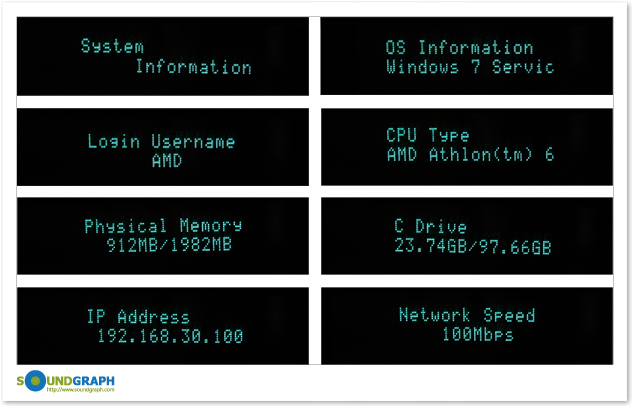Select the 'AMD Athlon(tm) 6' text
Screen dimensions: 632x410
[470, 154]
